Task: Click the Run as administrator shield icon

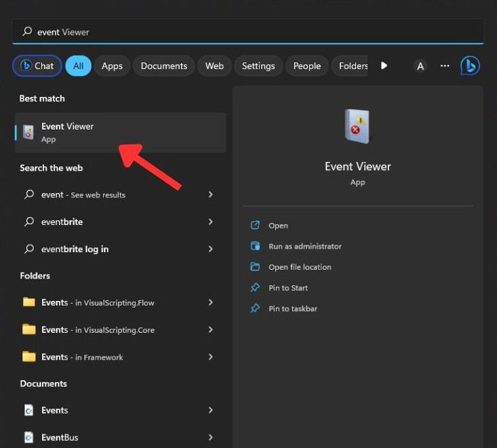Action: pos(255,246)
